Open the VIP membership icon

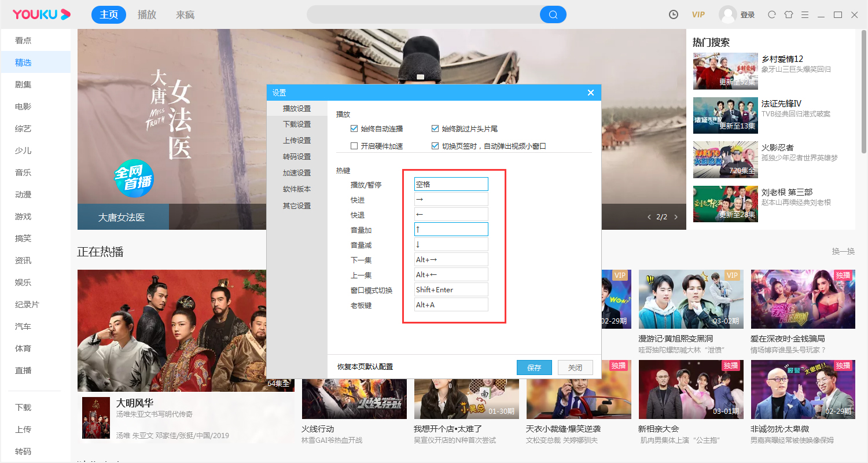tap(698, 14)
